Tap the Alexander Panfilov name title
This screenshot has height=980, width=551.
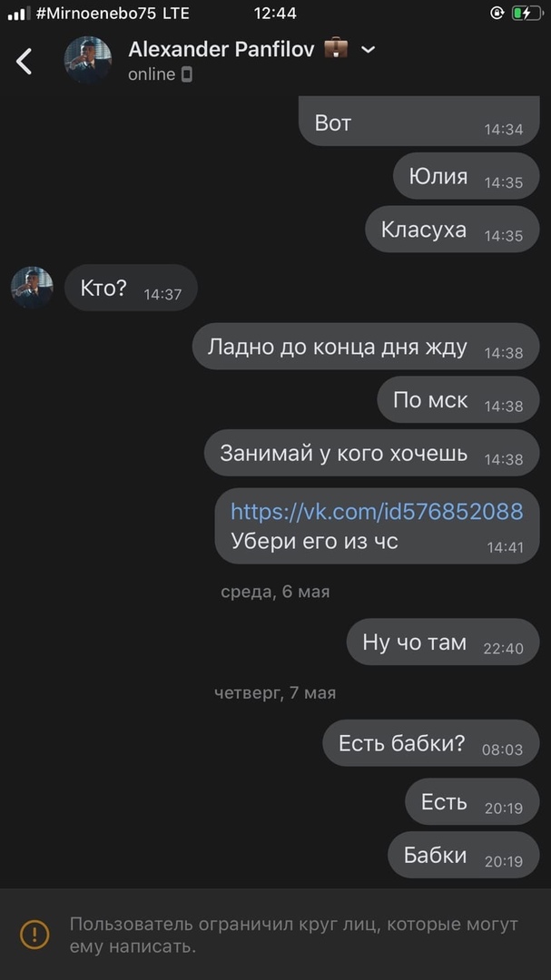(221, 49)
